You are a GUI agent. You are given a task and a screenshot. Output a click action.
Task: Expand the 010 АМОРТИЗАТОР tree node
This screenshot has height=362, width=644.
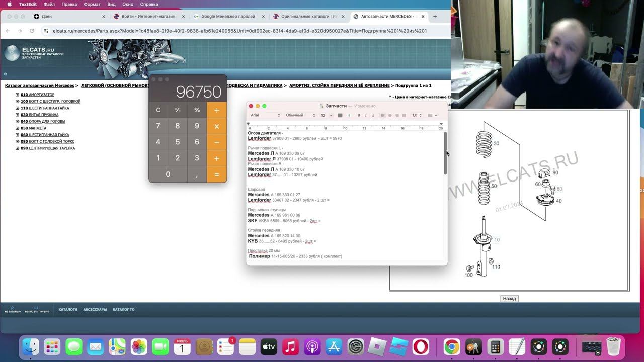pos(17,95)
